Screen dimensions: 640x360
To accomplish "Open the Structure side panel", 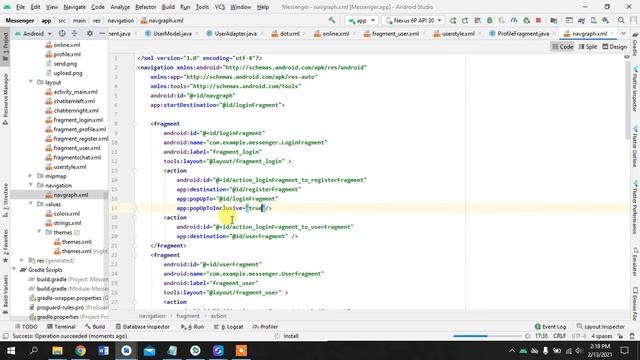I will point(5,200).
